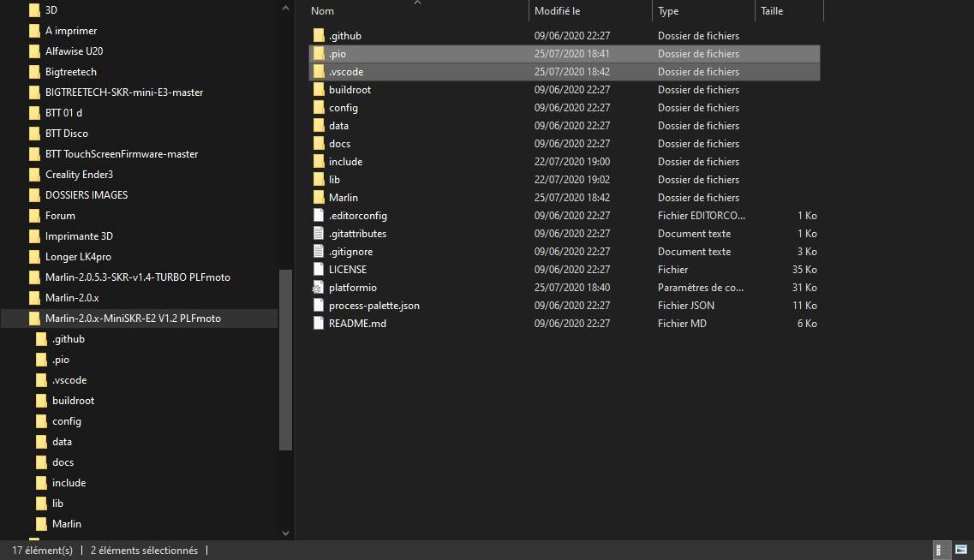This screenshot has width=974, height=560.
Task: Click the config folder icon in file list
Action: 319,107
